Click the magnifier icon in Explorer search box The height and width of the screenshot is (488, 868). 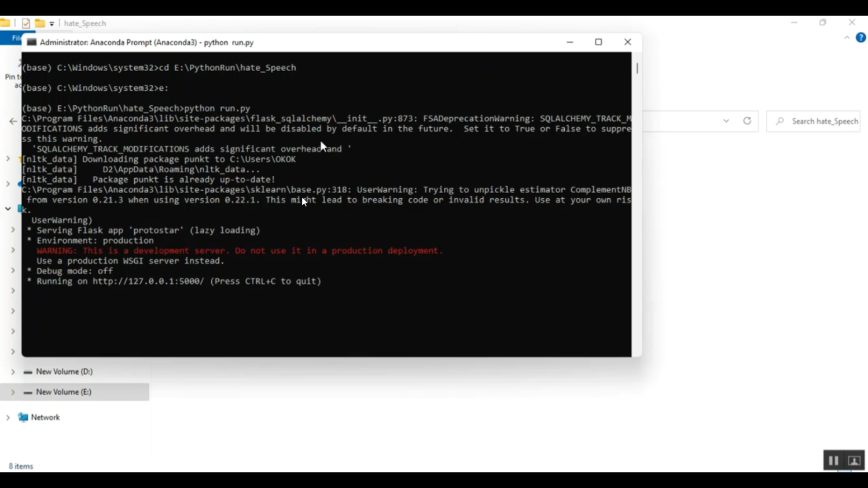click(780, 121)
